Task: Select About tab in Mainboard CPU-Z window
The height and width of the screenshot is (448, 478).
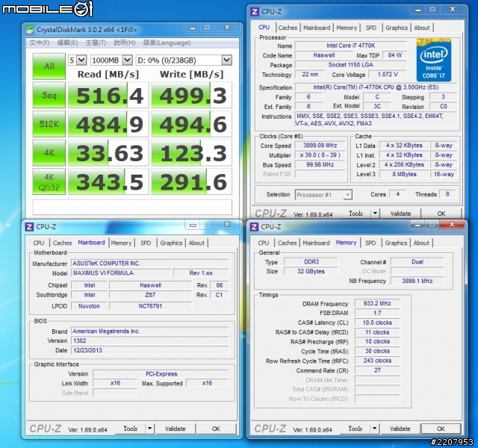Action: tap(196, 243)
